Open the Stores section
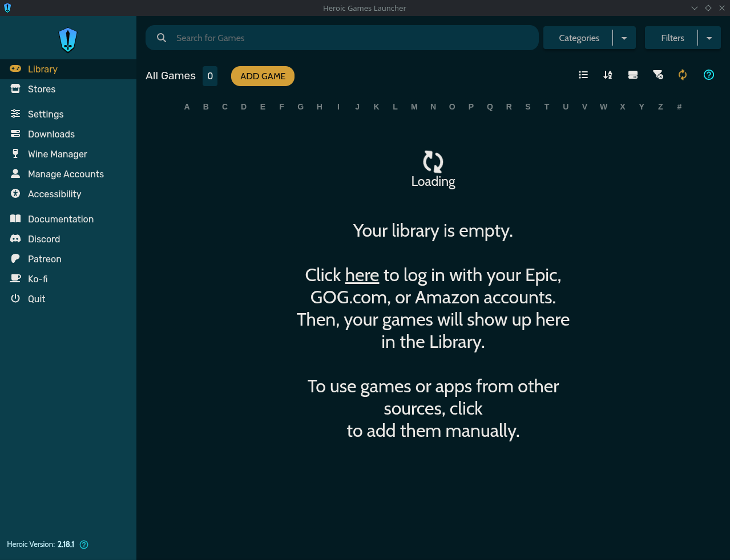The image size is (730, 560). point(68,89)
